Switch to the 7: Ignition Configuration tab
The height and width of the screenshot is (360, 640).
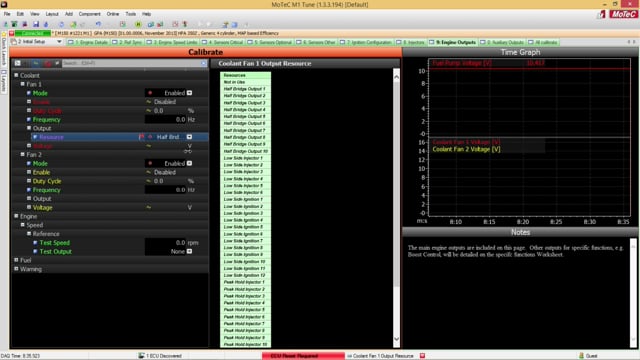pyautogui.click(x=366, y=42)
